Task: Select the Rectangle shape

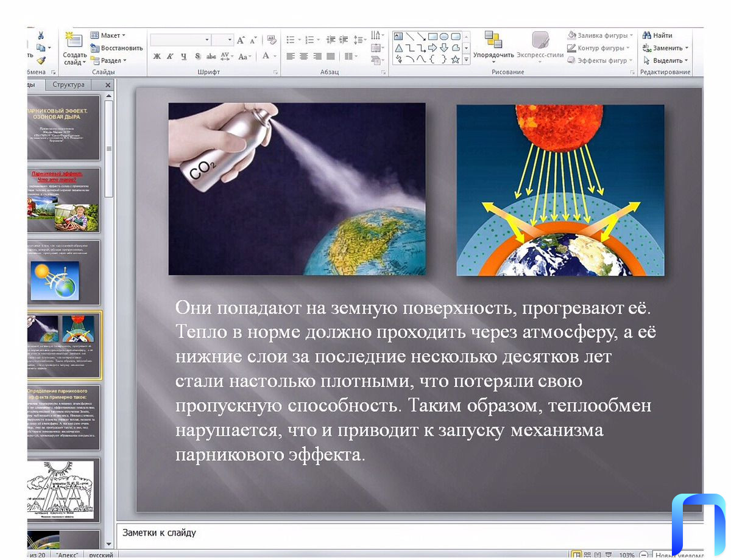Action: pyautogui.click(x=433, y=36)
